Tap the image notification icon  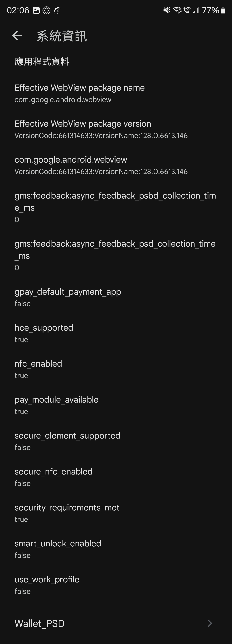click(x=36, y=10)
